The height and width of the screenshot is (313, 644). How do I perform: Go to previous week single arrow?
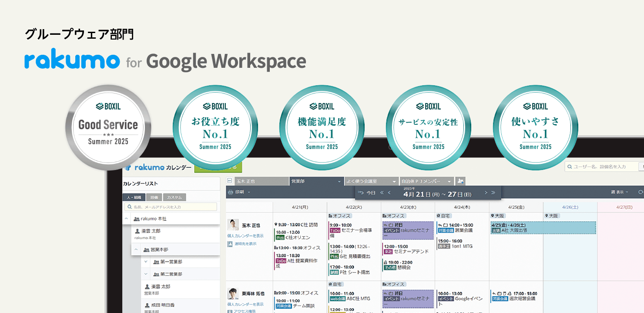coord(389,193)
